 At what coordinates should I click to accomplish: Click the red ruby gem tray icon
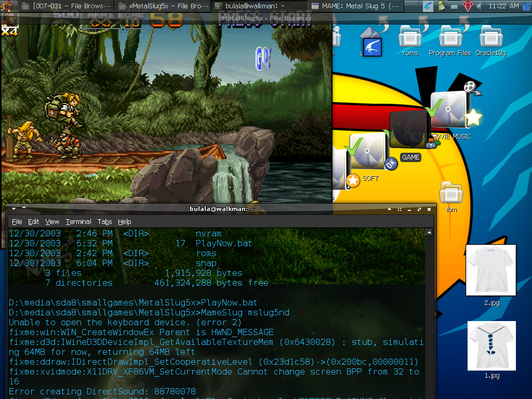[x=468, y=6]
